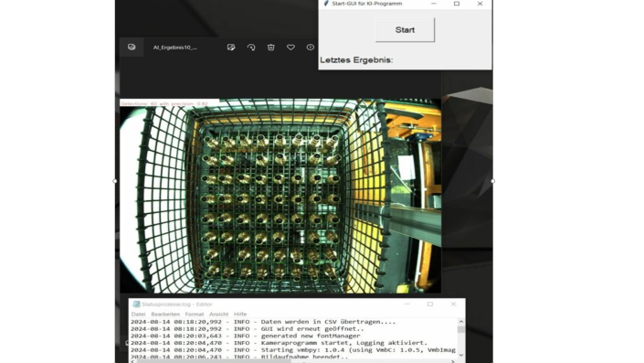
Task: Click the Letztes Ergebnis label
Action: (356, 60)
